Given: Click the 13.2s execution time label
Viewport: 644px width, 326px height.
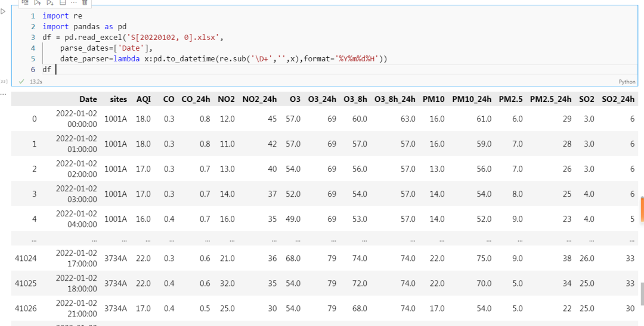Looking at the screenshot, I should [36, 81].
